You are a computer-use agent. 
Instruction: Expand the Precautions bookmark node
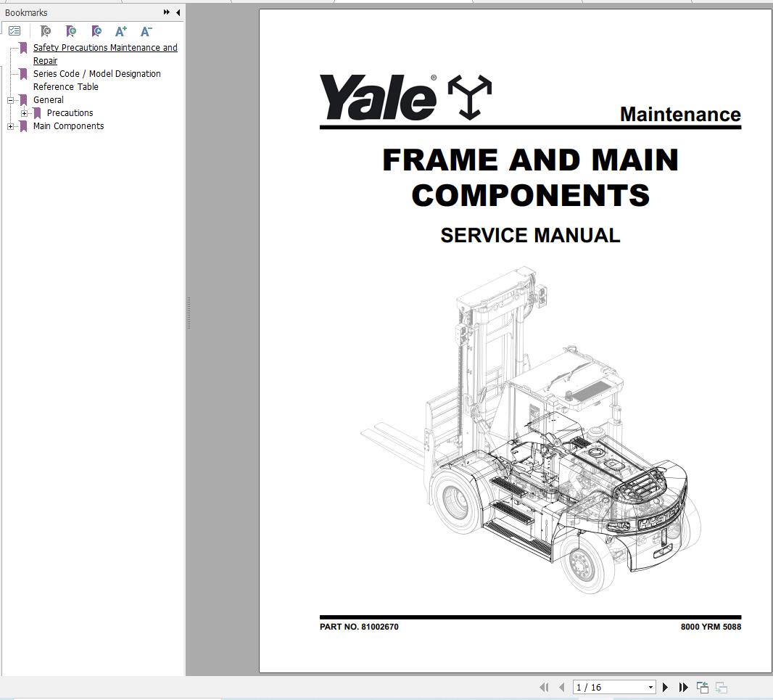pyautogui.click(x=24, y=113)
